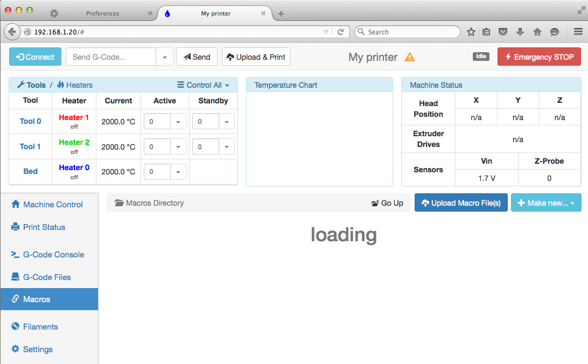Toggle Heater 2 on for Tool 1
This screenshot has width=588, height=364.
[x=74, y=143]
